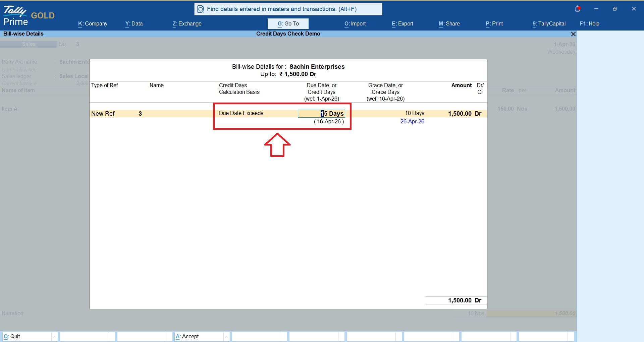Click the search magnifier icon in Find bar
The height and width of the screenshot is (342, 644).
tap(201, 9)
